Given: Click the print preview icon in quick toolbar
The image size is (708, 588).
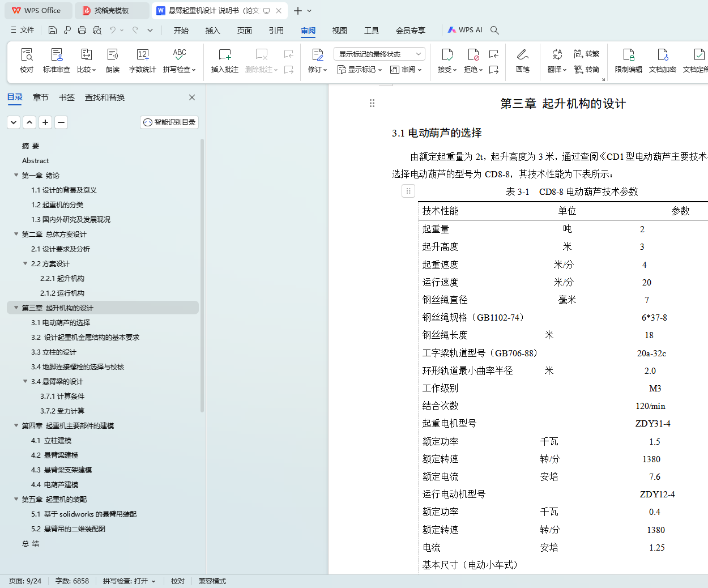Looking at the screenshot, I should point(97,30).
